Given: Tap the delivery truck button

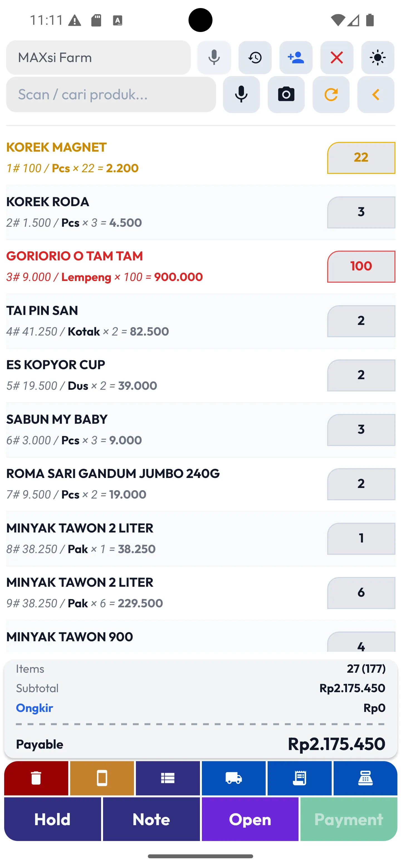Looking at the screenshot, I should tap(233, 778).
